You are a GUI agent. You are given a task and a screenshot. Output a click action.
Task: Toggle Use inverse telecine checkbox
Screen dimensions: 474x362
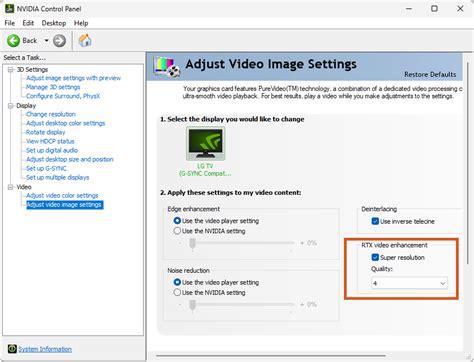click(375, 221)
